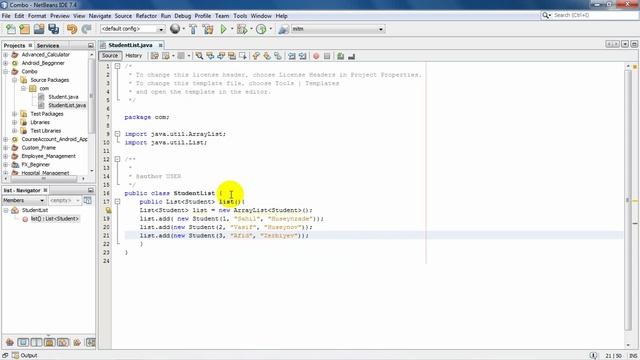The image size is (640, 360).
Task: Click the Projects panel horizontal scrollbar
Action: [x=44, y=179]
